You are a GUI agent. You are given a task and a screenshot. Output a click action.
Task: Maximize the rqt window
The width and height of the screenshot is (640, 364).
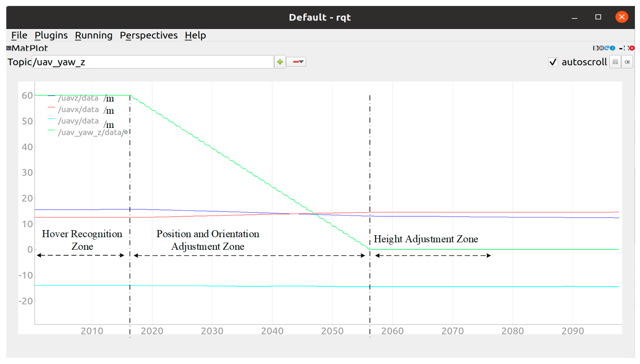pyautogui.click(x=598, y=17)
